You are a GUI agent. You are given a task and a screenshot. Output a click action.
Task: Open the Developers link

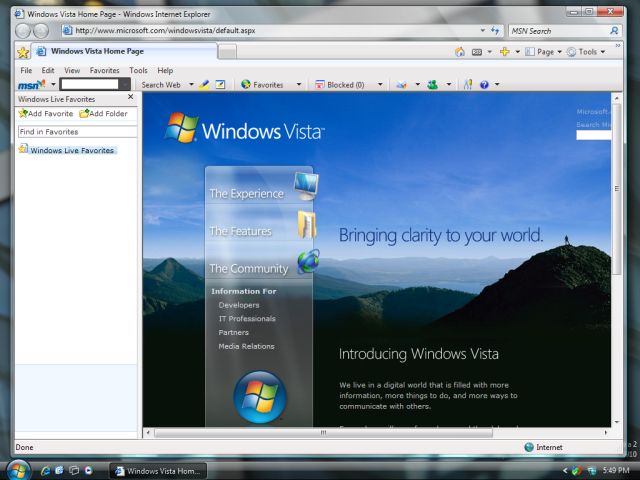pos(239,305)
